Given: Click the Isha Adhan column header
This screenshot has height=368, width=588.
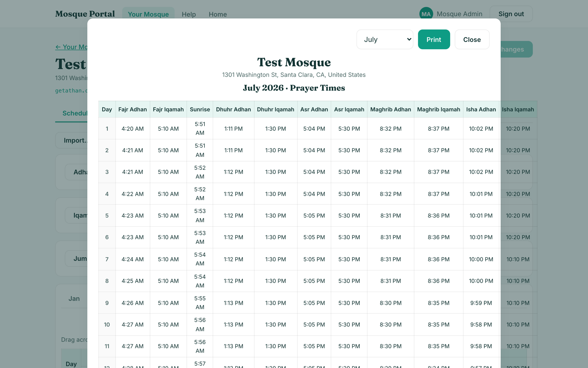Looking at the screenshot, I should tap(481, 109).
